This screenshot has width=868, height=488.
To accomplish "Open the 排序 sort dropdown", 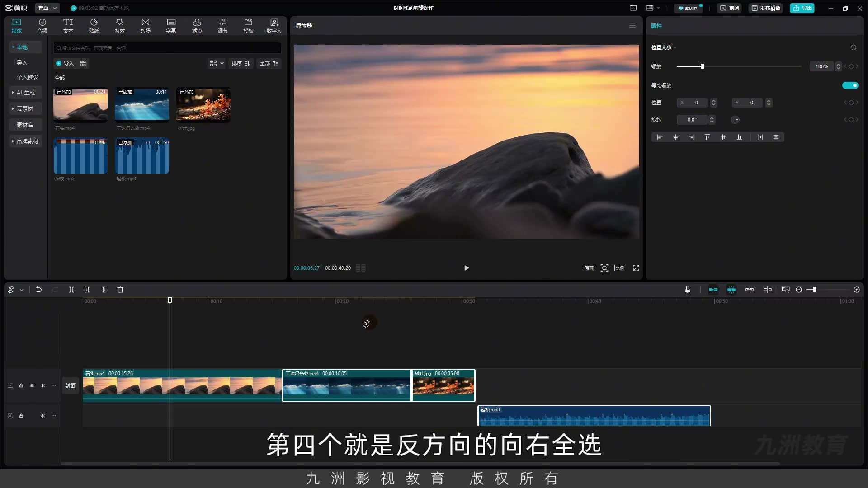I will coord(241,63).
